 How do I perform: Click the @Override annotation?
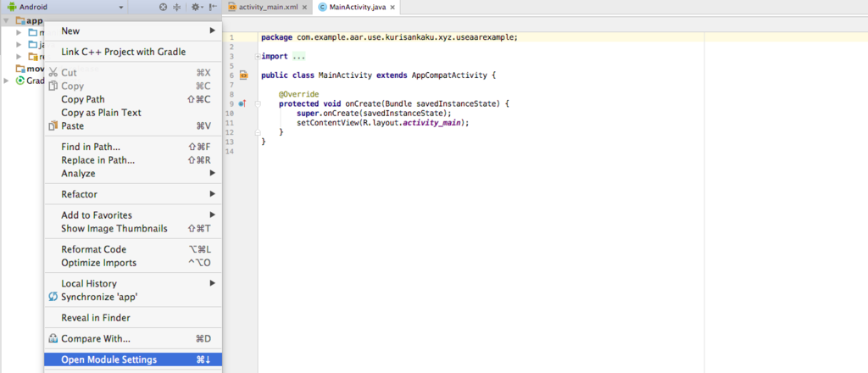point(299,95)
